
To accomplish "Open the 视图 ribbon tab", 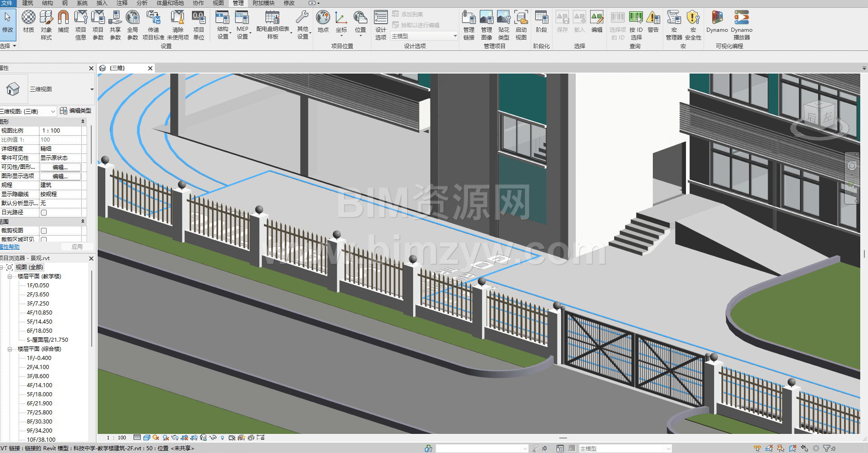I will tap(218, 3).
